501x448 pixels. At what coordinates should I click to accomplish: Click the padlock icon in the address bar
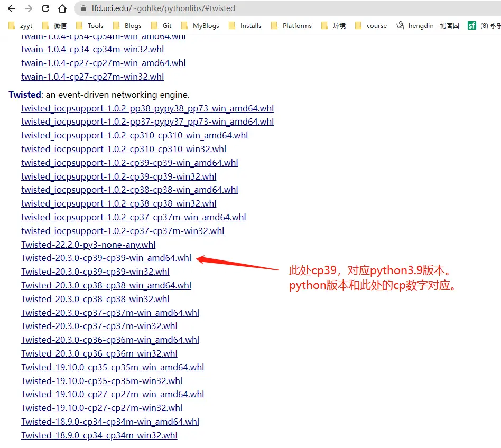click(x=83, y=8)
